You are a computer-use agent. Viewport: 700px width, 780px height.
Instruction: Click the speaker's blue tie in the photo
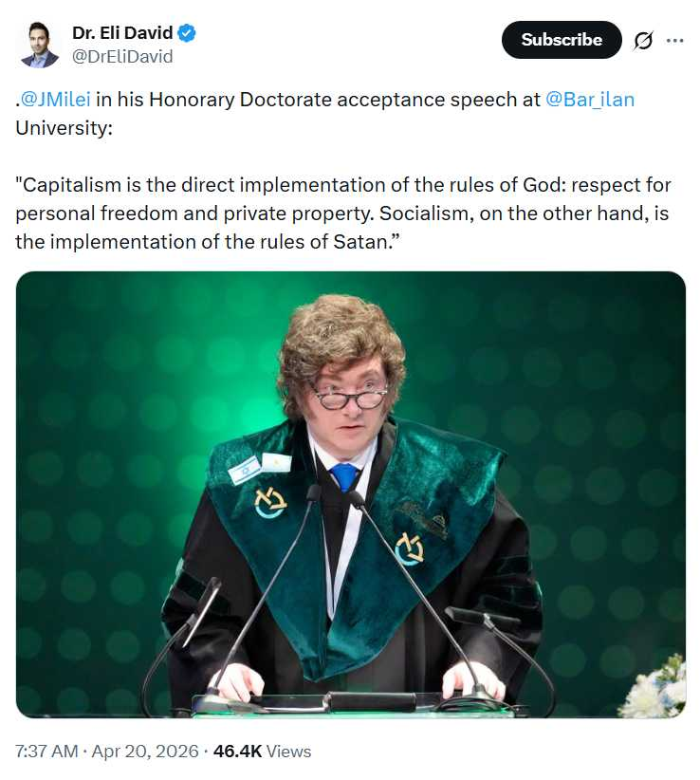[x=344, y=475]
